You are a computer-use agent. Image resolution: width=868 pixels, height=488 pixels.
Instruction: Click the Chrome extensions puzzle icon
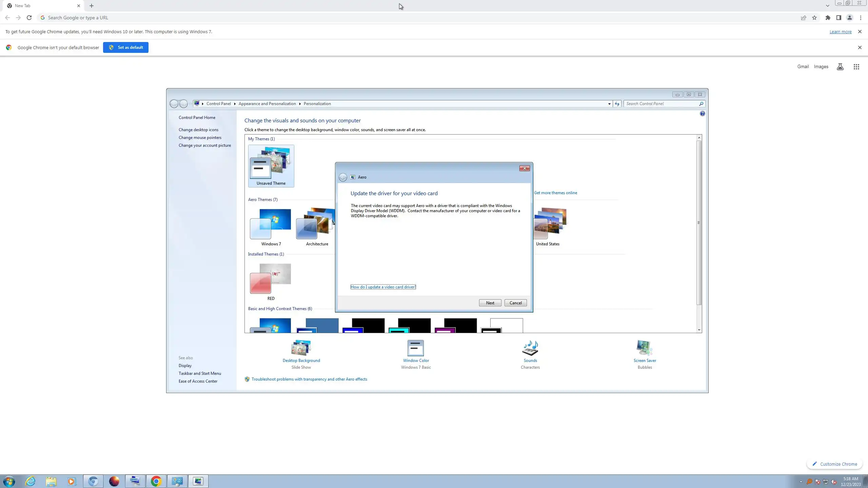coord(828,18)
